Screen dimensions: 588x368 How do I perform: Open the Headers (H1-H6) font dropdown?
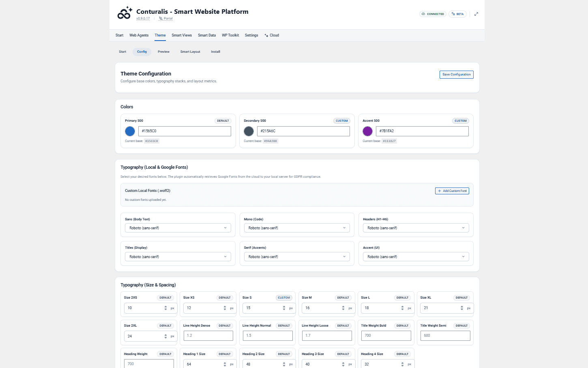416,228
